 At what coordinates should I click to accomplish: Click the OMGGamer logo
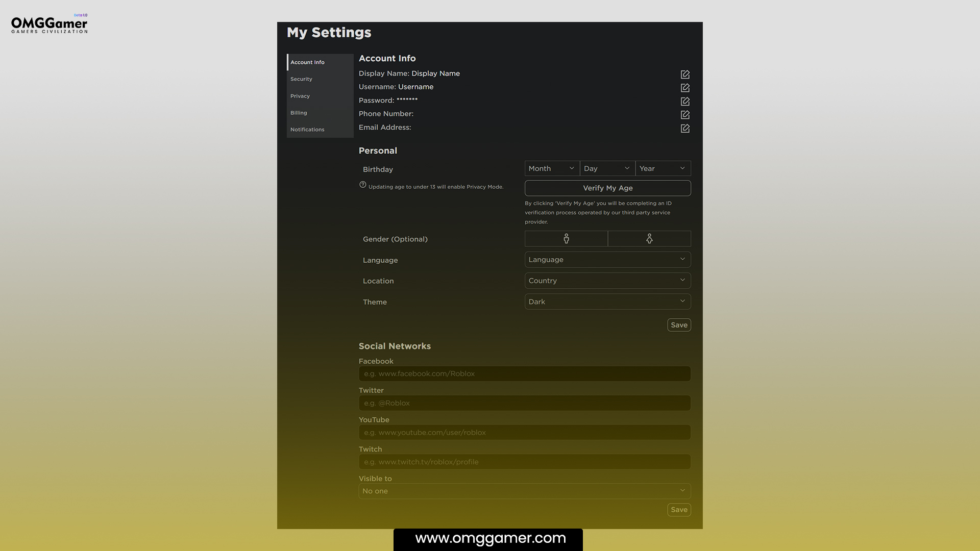coord(50,24)
